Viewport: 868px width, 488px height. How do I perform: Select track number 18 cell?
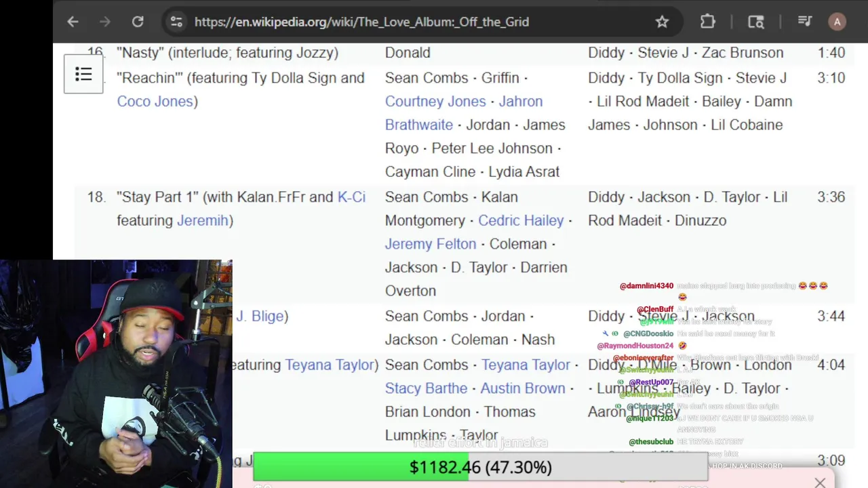[x=96, y=197]
